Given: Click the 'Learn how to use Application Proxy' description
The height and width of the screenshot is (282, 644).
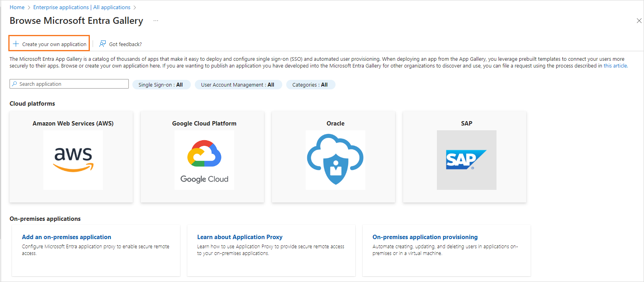Looking at the screenshot, I should [x=271, y=250].
